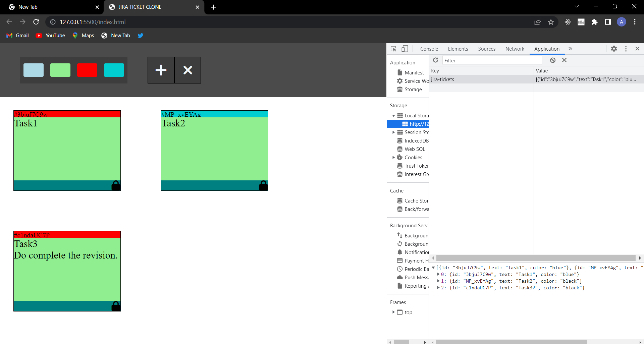Select the jira-tickets key row

536,79
